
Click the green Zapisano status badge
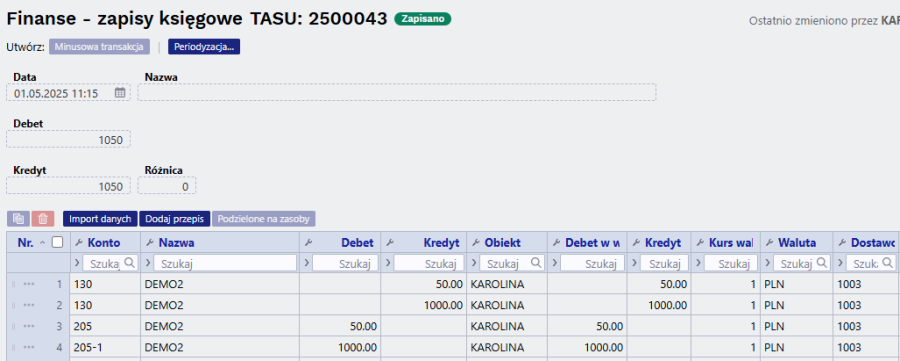click(x=422, y=19)
